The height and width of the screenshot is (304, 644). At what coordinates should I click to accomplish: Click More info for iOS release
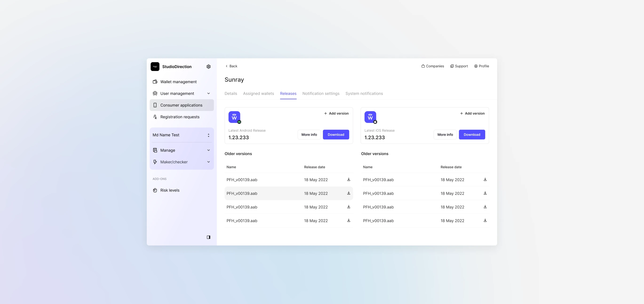pos(445,135)
